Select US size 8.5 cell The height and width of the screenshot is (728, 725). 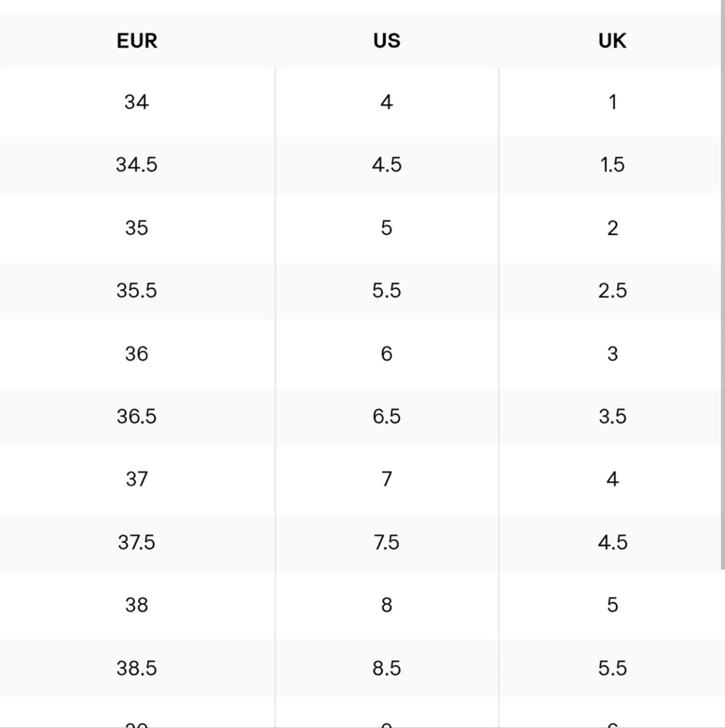[x=387, y=668]
